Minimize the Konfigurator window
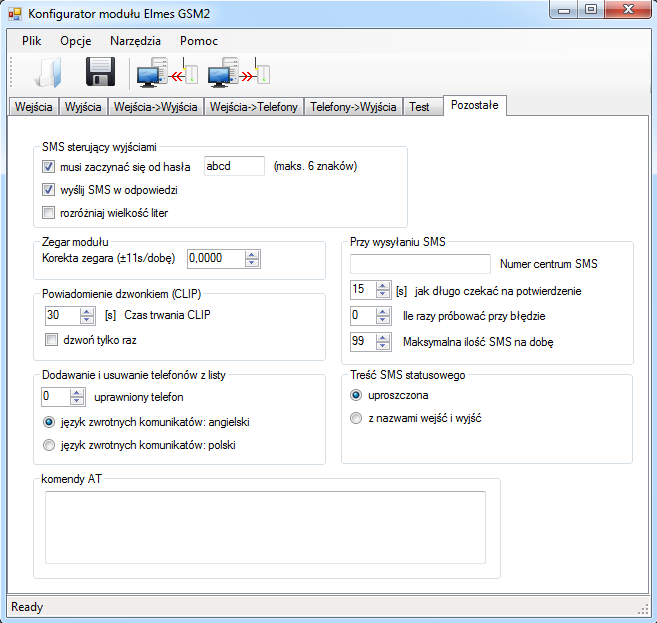The height and width of the screenshot is (623, 657). (564, 9)
